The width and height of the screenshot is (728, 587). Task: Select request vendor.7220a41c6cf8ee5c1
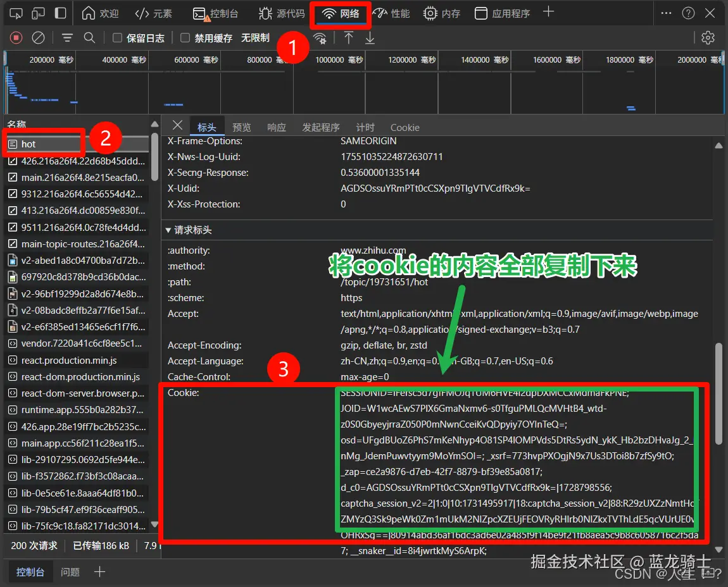(76, 344)
